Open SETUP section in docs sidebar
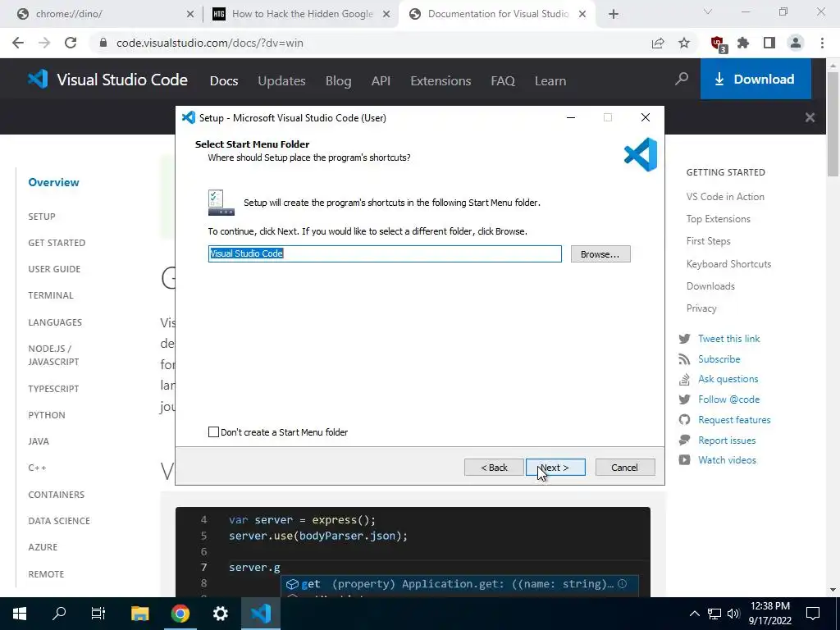Screen dimensions: 840x630 [42, 217]
